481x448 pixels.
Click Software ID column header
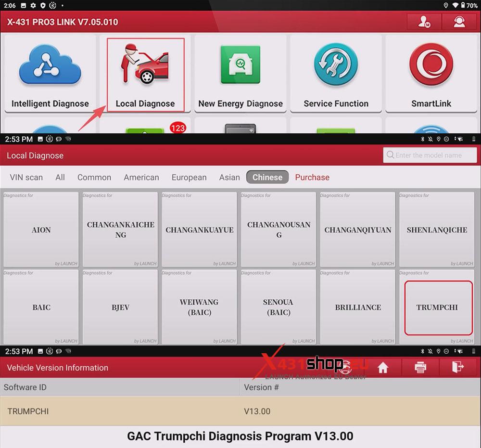(120, 387)
